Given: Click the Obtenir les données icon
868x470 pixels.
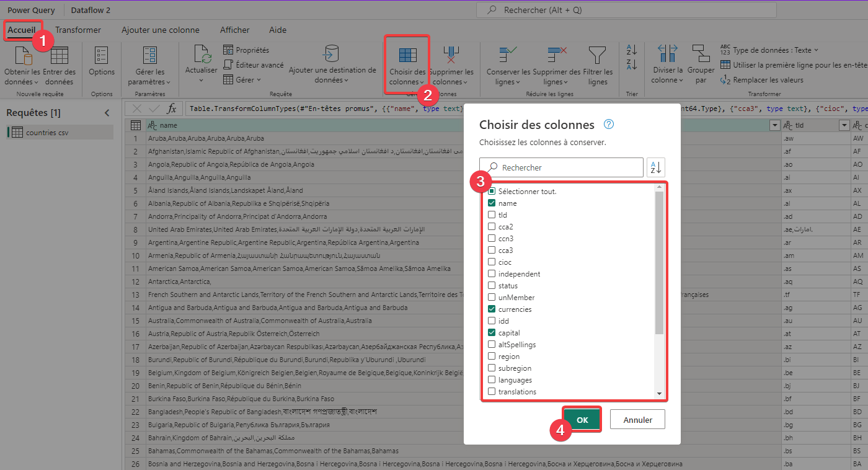Looking at the screenshot, I should pyautogui.click(x=22, y=56).
